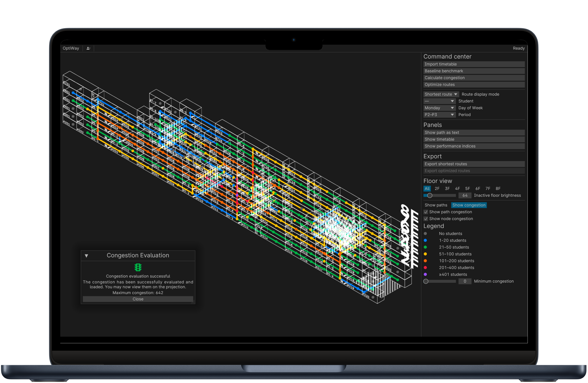Click the orange 101-200 students legend dot
588x383 pixels.
tap(425, 261)
